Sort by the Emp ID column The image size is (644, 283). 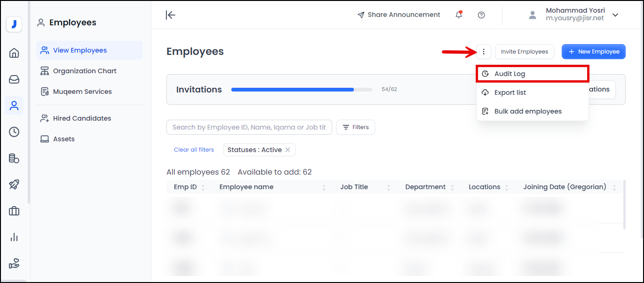pyautogui.click(x=203, y=187)
